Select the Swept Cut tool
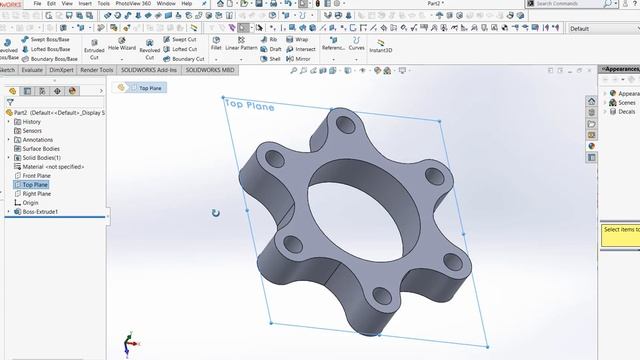The width and height of the screenshot is (640, 360). coord(180,40)
